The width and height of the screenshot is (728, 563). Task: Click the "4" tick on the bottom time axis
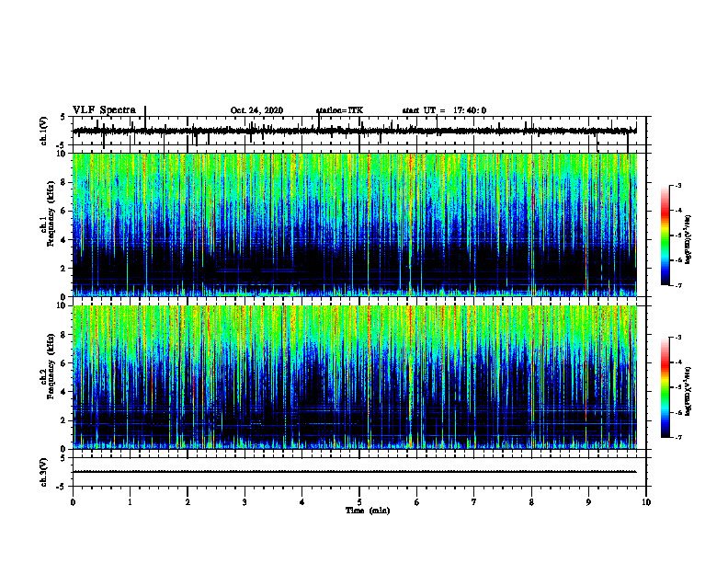click(x=302, y=502)
